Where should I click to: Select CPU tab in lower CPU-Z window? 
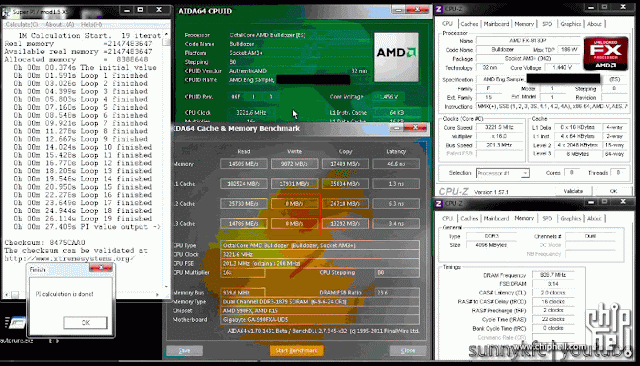pos(448,218)
